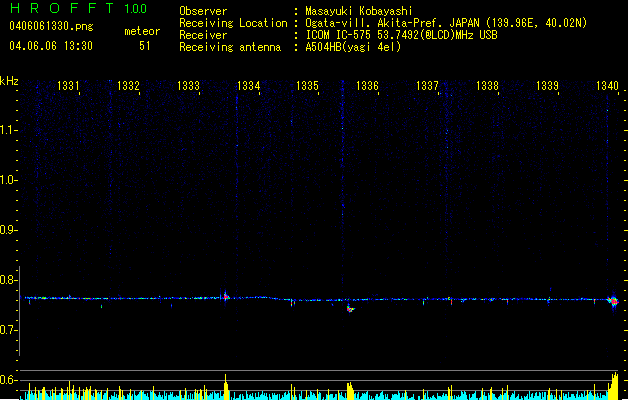
Task: Select the filename 0406061330.png
Action: [51, 26]
